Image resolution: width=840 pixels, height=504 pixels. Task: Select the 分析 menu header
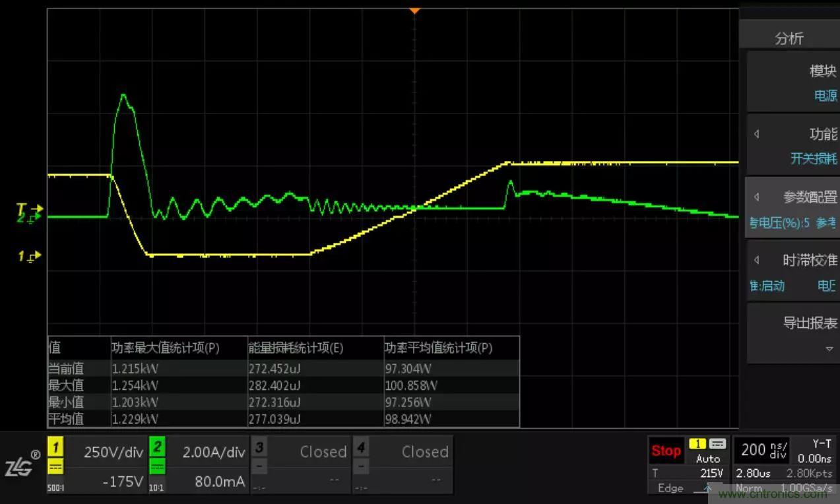pos(789,38)
